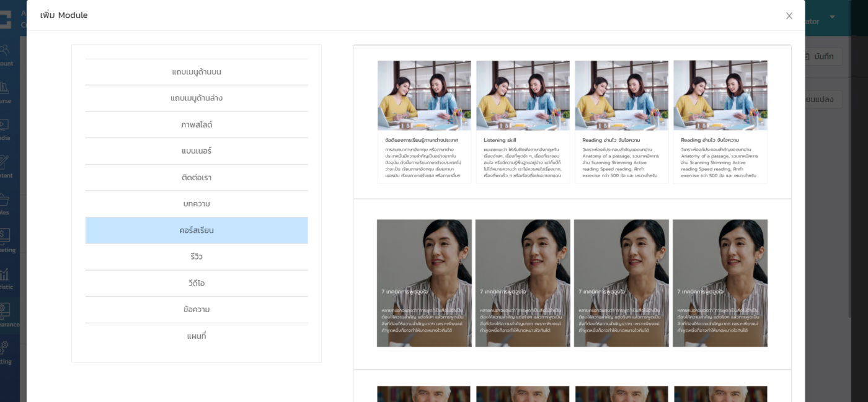
Task: Go to Marketing via sidebar icon
Action: pos(6,240)
